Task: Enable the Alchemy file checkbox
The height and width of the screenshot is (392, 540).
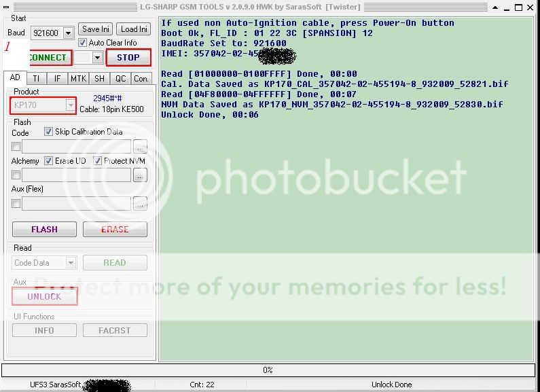Action: 16,175
